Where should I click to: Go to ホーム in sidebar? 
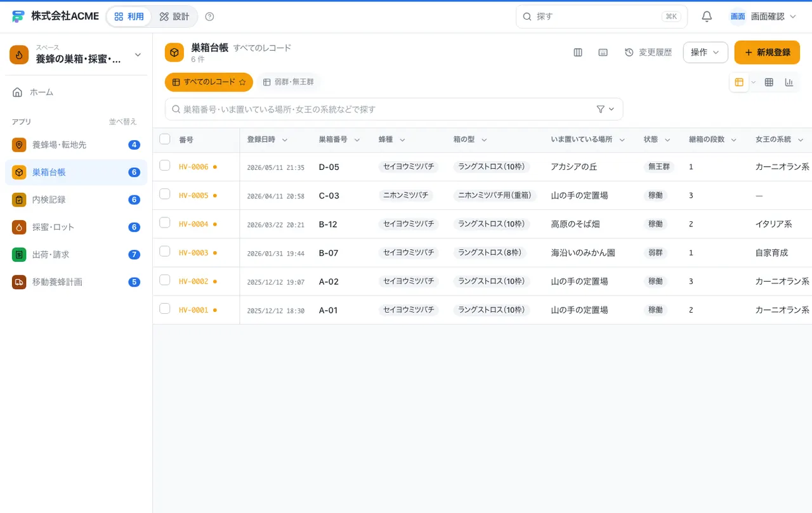point(76,92)
